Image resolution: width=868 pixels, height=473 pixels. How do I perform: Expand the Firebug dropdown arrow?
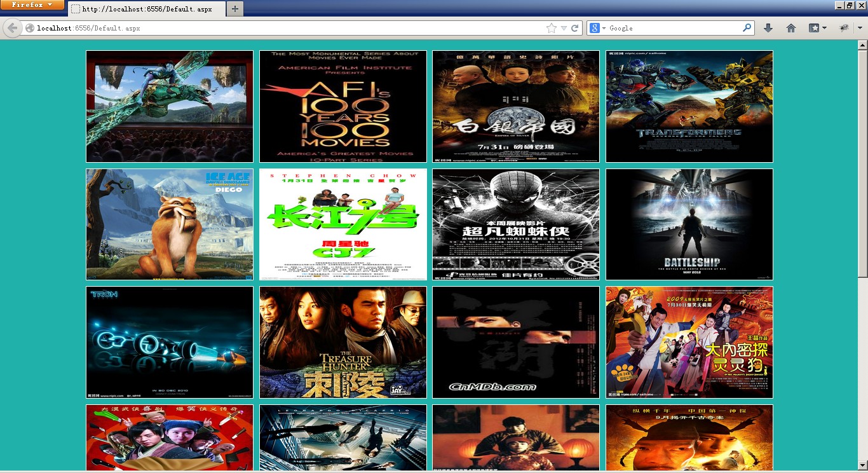click(x=860, y=28)
